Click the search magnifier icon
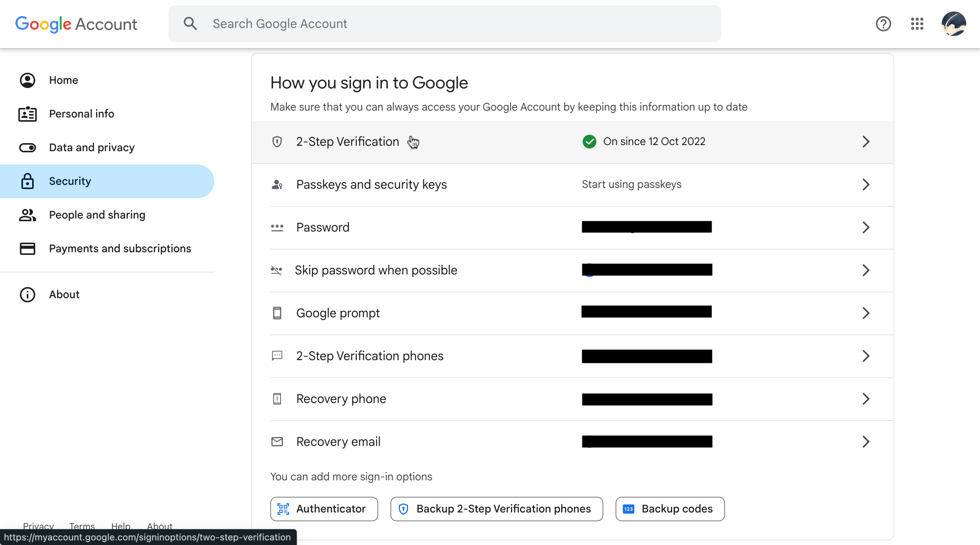Image resolution: width=980 pixels, height=545 pixels. coord(190,24)
